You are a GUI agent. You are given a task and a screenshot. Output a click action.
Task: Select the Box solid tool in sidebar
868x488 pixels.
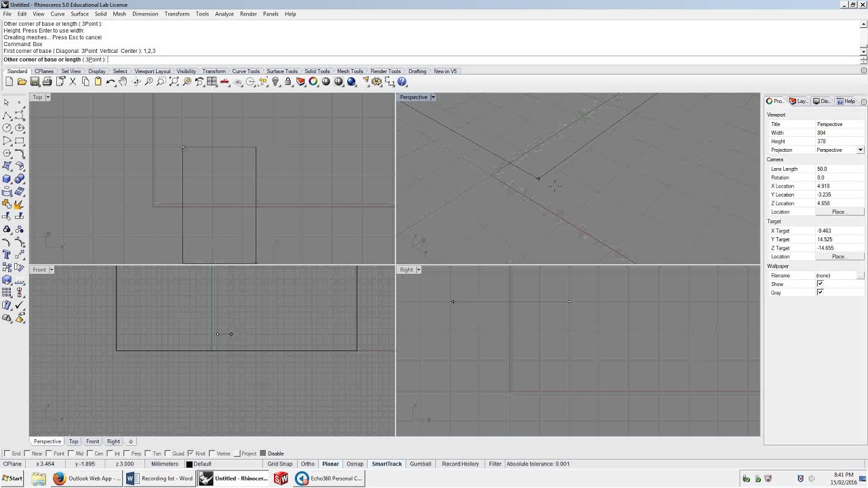[7, 178]
